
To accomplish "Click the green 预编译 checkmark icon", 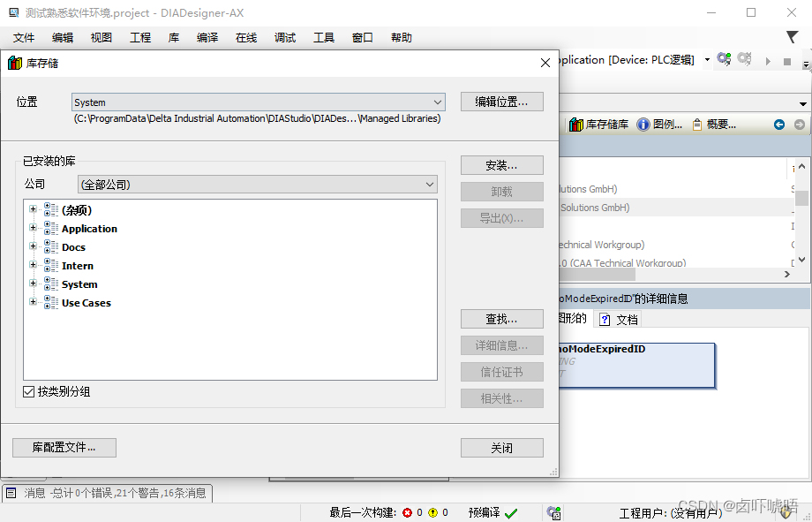I will [511, 513].
